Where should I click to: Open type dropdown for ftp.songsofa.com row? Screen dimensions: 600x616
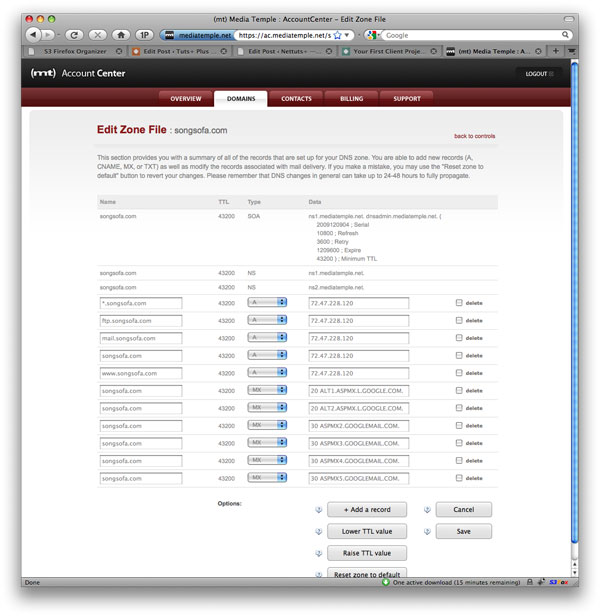coord(267,320)
